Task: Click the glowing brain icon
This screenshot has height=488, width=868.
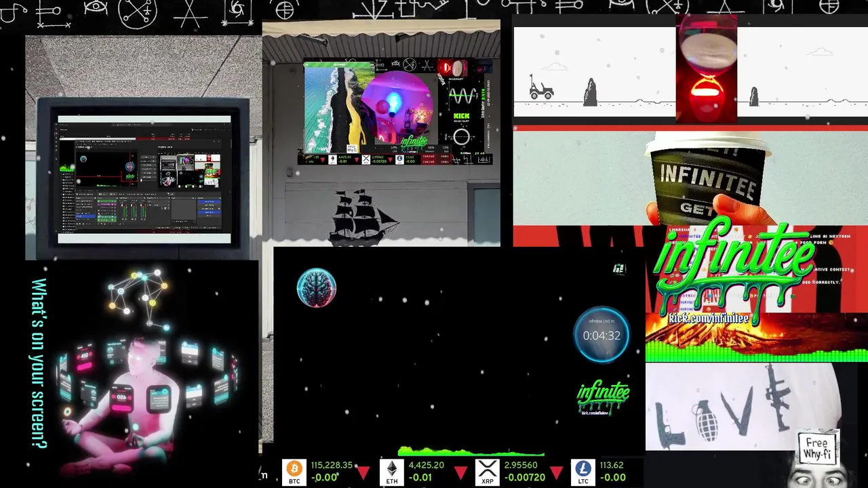Action: (317, 288)
